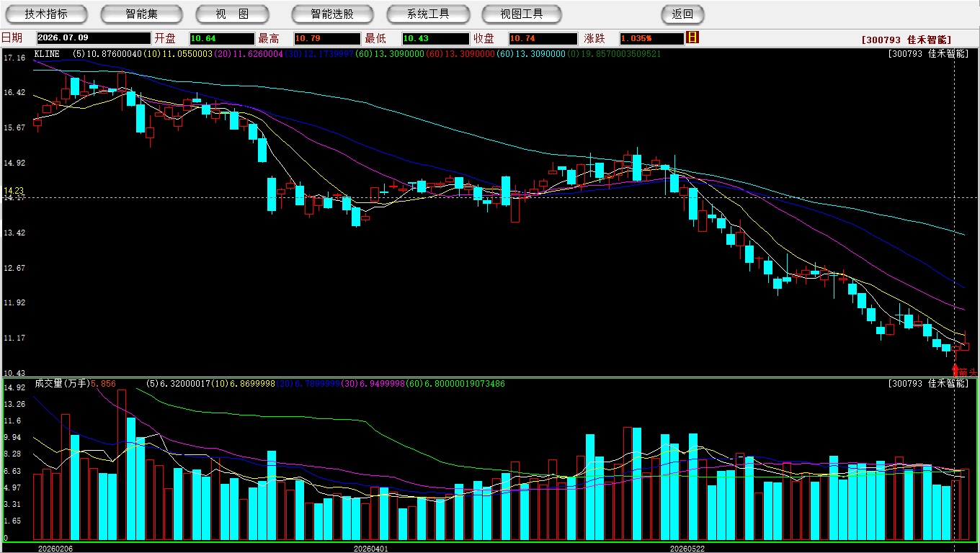Click the white stock title in the K-line panel
The height and width of the screenshot is (553, 980).
[929, 54]
